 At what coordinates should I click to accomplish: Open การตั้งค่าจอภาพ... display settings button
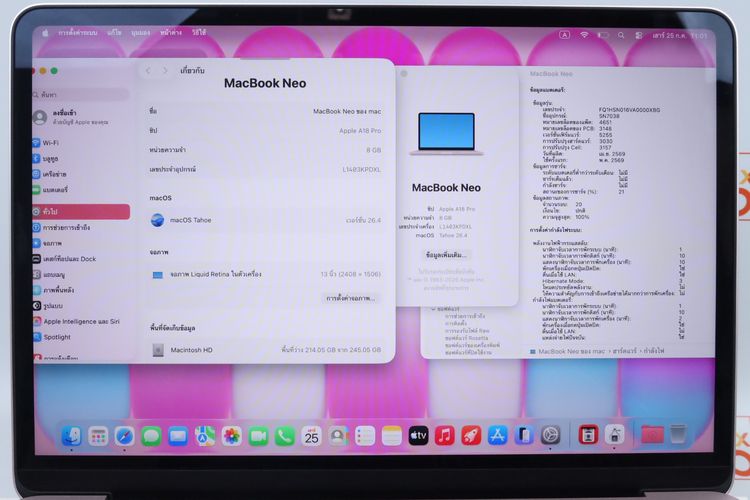[351, 298]
